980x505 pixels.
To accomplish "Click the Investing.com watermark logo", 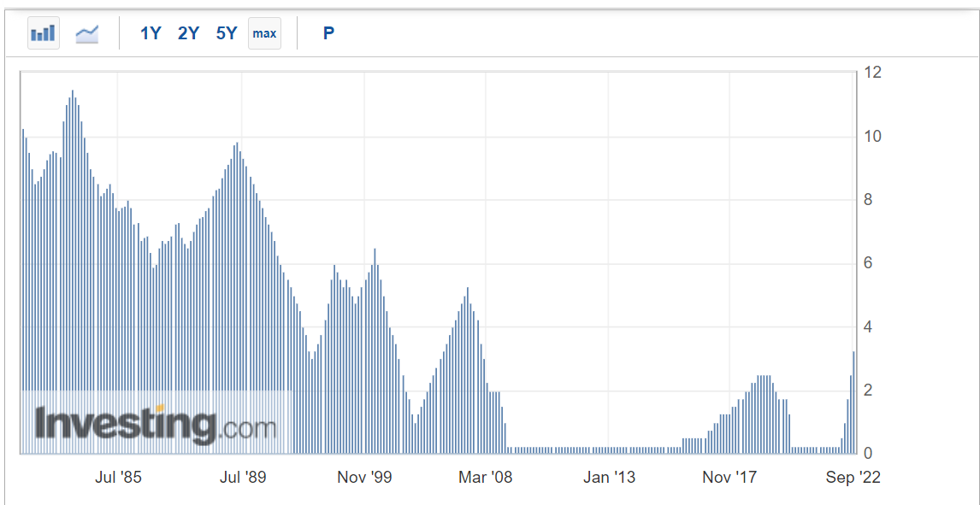I will 156,425.
